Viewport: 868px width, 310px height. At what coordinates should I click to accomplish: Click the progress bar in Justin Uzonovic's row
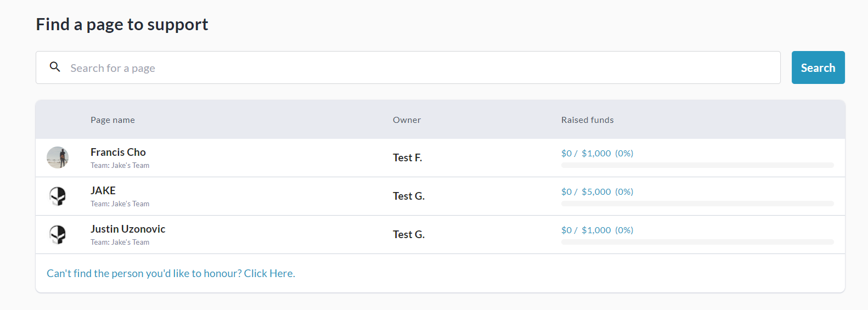(697, 242)
